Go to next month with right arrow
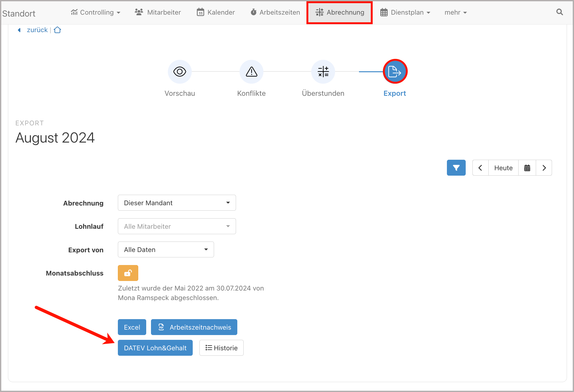This screenshot has width=574, height=392. click(544, 168)
